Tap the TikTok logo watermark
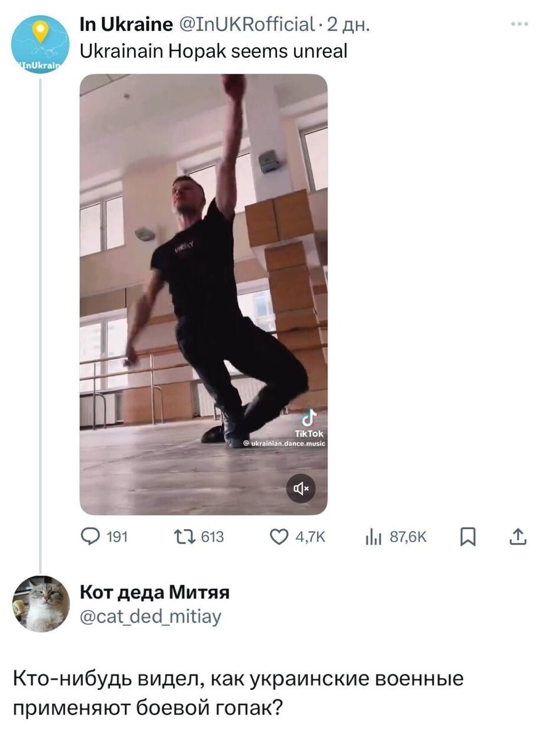 pyautogui.click(x=308, y=425)
